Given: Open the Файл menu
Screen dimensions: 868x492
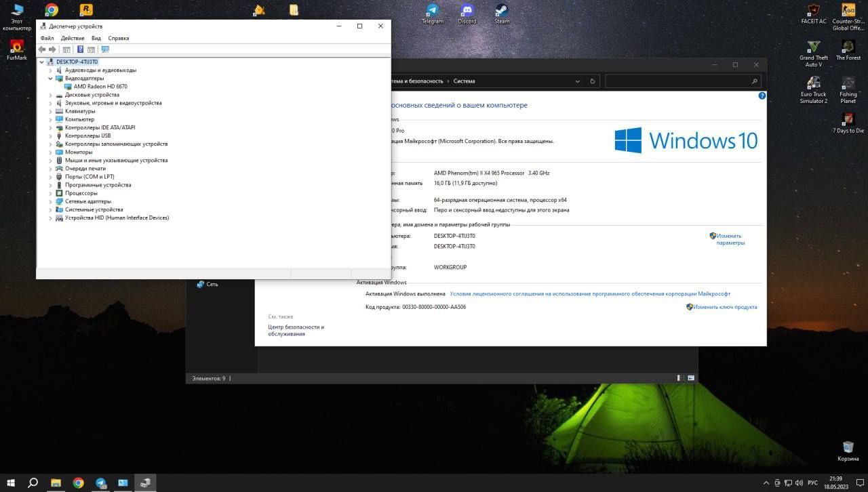Looking at the screenshot, I should tap(47, 39).
